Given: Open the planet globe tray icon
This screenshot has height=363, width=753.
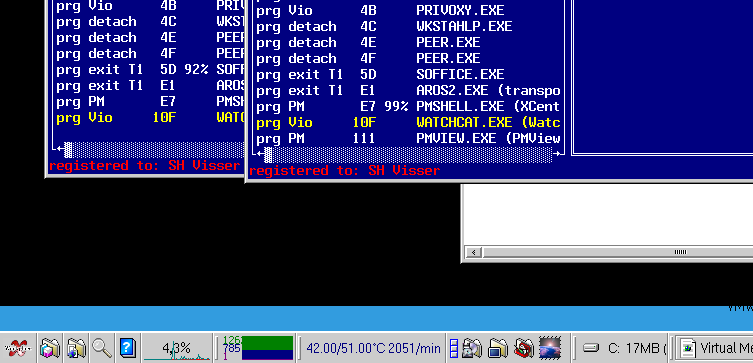Looking at the screenshot, I should point(550,348).
